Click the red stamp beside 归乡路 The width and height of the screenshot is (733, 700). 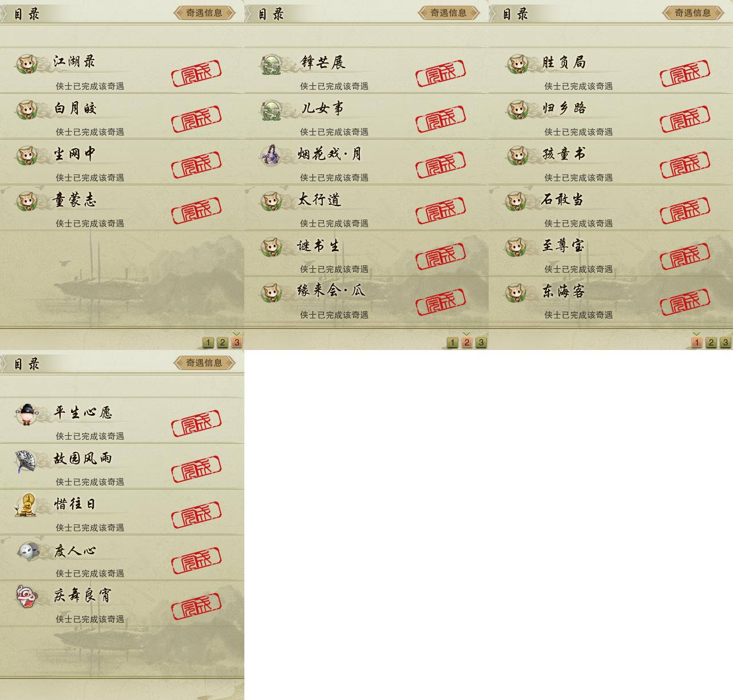[x=685, y=119]
